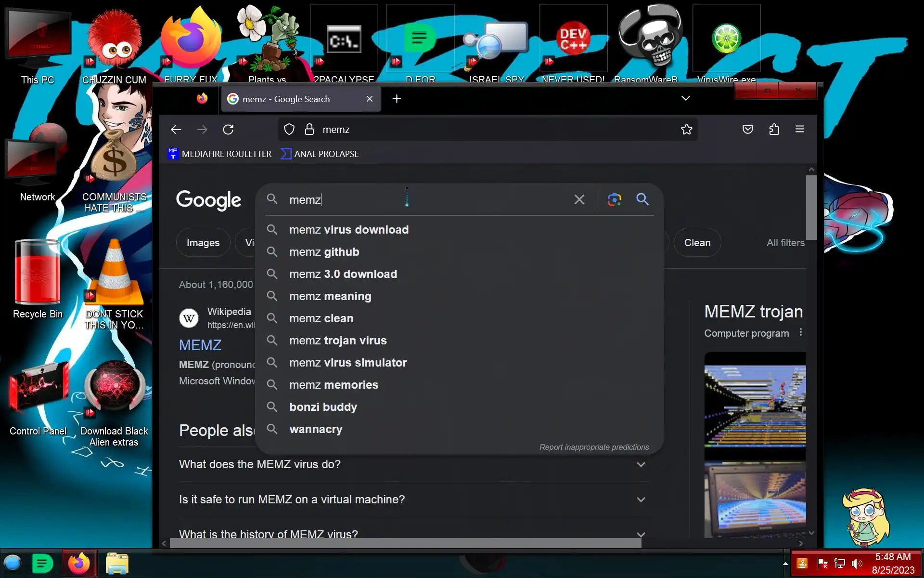The height and width of the screenshot is (578, 924).
Task: Bookmark this page with star icon
Action: pos(686,129)
